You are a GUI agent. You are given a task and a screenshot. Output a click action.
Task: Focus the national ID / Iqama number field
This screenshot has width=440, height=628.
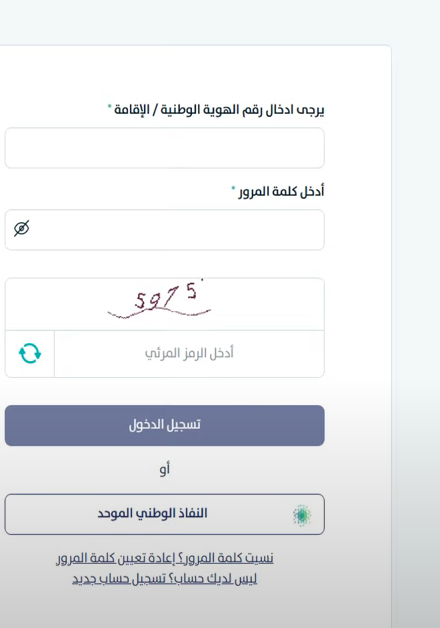click(x=165, y=148)
